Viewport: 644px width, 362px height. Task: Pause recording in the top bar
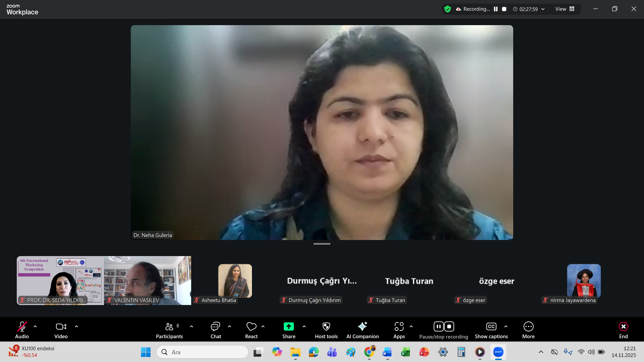pos(496,9)
